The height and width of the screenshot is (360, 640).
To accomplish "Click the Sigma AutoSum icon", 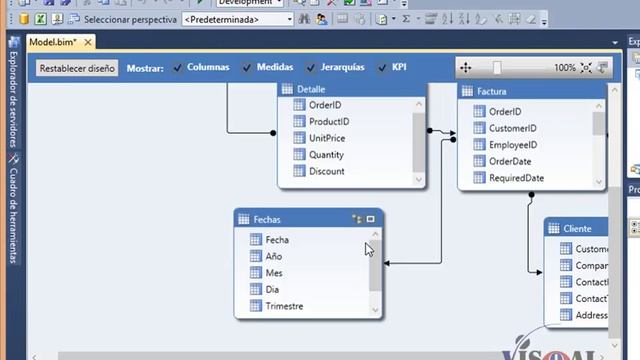I will tap(406, 19).
